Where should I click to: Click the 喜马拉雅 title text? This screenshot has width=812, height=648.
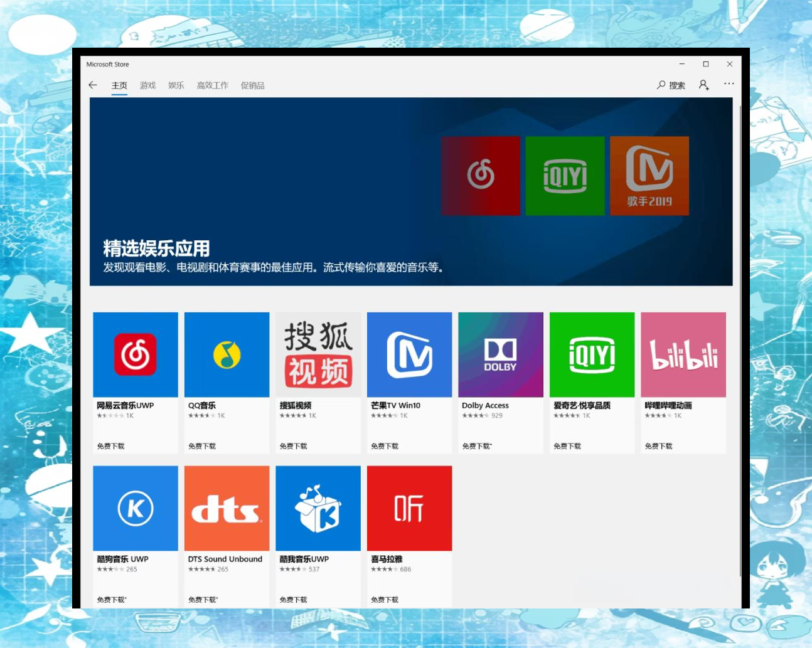(387, 559)
